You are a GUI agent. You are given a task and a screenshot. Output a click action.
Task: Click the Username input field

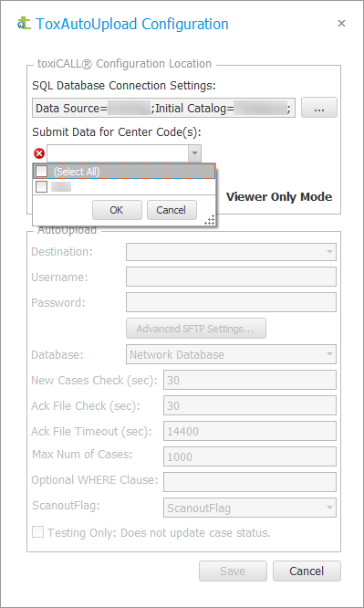(231, 278)
